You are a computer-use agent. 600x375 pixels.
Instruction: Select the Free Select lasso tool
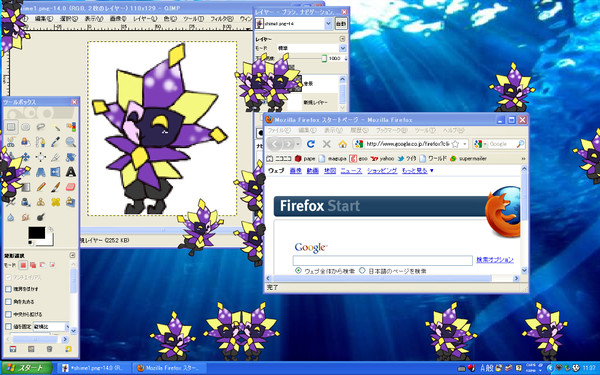tap(41, 127)
